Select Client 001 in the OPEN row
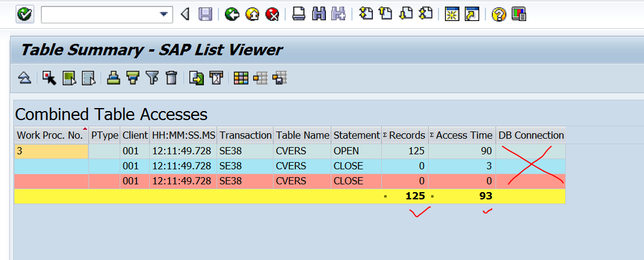 pyautogui.click(x=135, y=151)
